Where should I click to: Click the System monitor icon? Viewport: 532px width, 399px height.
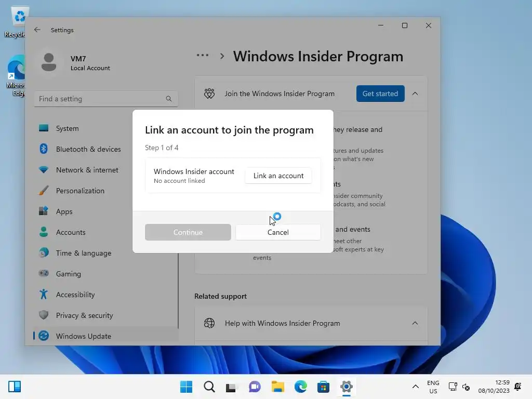point(44,128)
